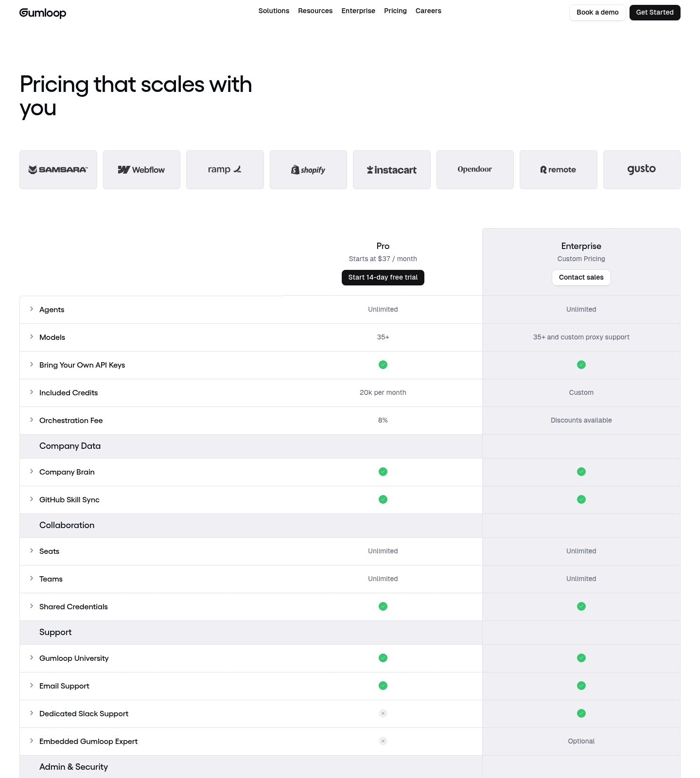Click the Remote logo card
Viewport: 700px width, 778px height.
(559, 170)
